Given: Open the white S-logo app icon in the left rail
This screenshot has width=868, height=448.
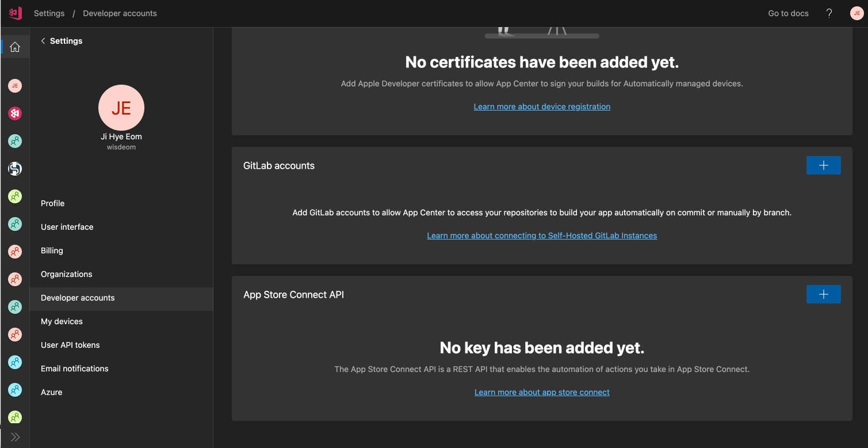Looking at the screenshot, I should click(x=15, y=169).
